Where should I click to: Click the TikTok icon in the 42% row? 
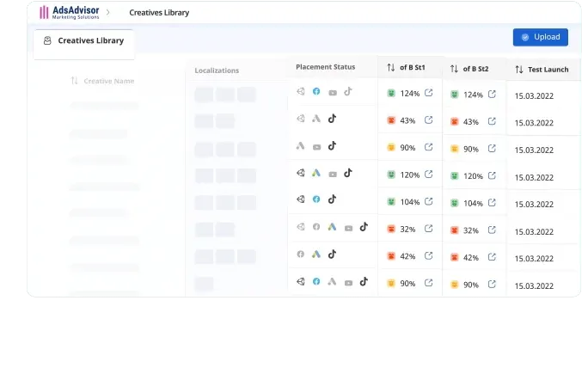pos(332,254)
